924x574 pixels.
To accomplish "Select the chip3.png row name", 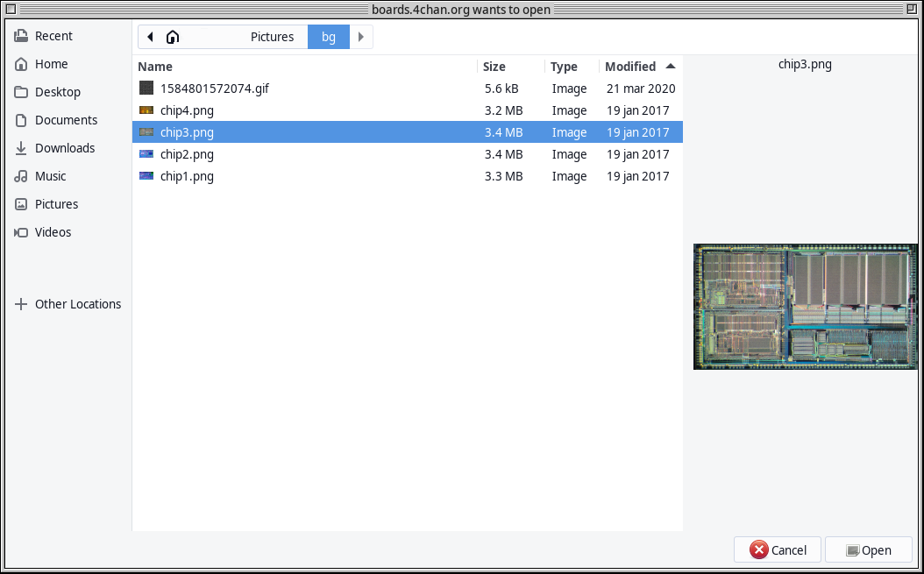I will 187,132.
